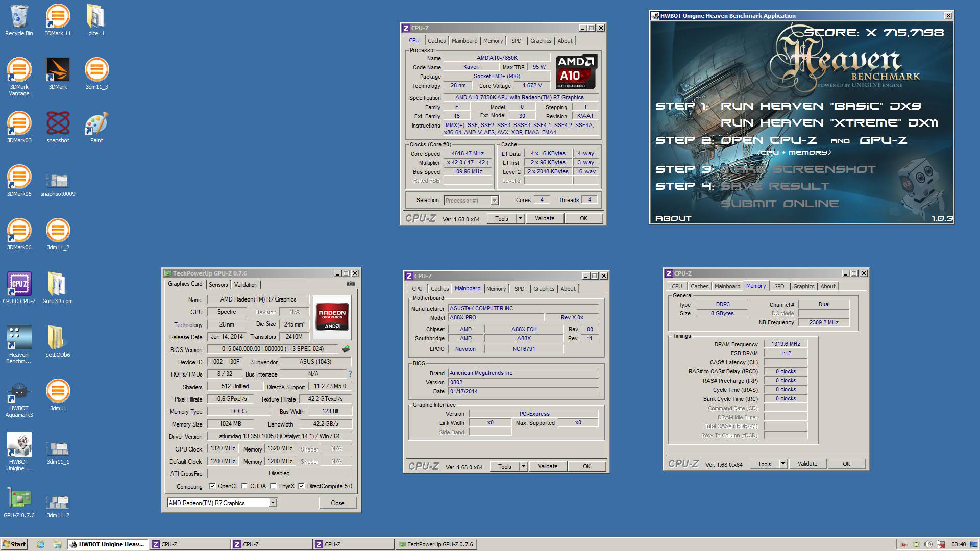Viewport: 980px width, 551px height.
Task: Click Run Heaven "Basic" DX9
Action: (x=821, y=106)
